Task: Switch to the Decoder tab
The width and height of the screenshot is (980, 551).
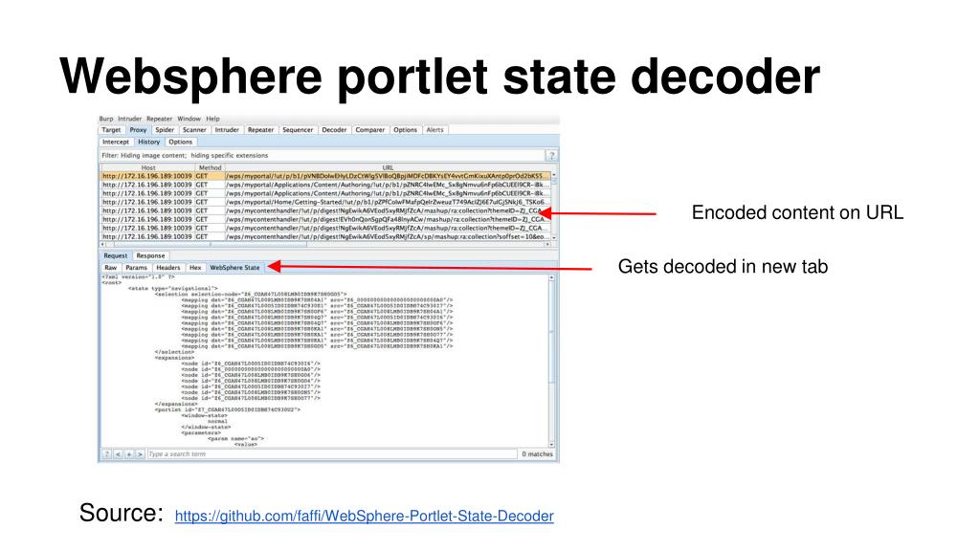Action: click(x=334, y=130)
